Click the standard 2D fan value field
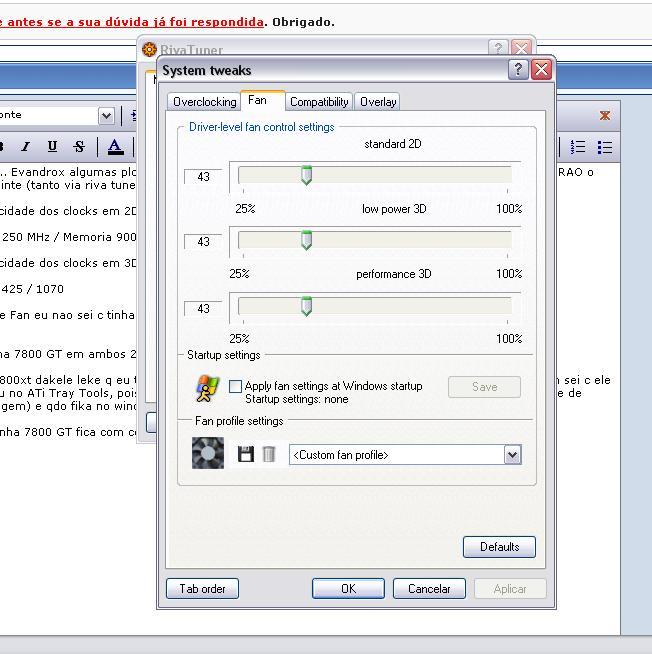The image size is (652, 654). click(203, 177)
